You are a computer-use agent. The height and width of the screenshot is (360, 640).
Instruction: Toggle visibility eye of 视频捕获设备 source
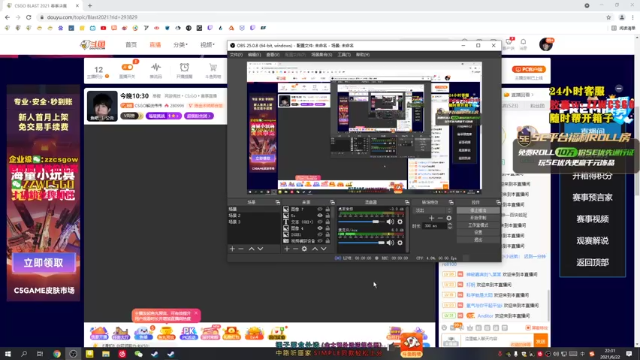click(320, 241)
